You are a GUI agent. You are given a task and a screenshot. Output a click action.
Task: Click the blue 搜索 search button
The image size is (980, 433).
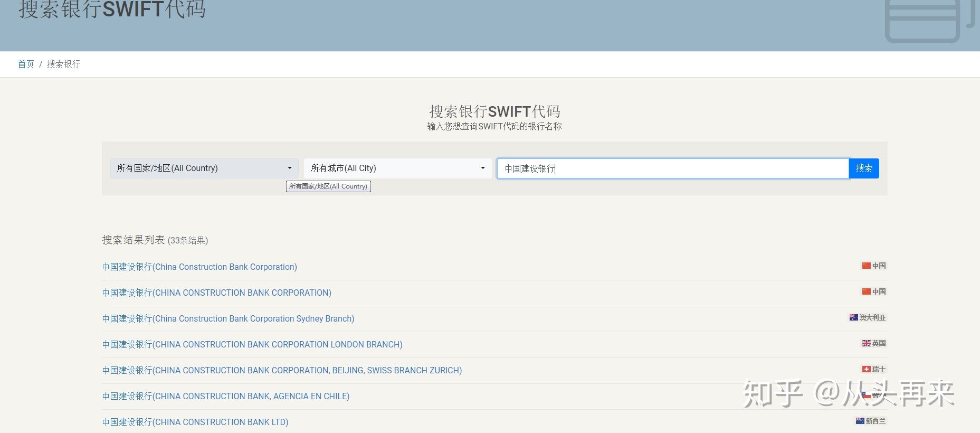pos(864,168)
